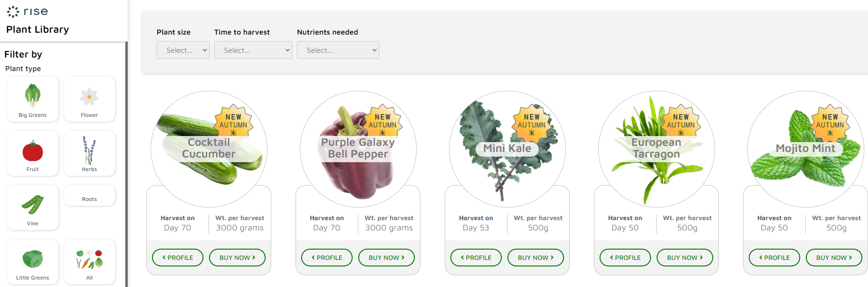Screen dimensions: 868x287
Task: Click the sidebar vertical scrollbar
Action: pos(126,164)
